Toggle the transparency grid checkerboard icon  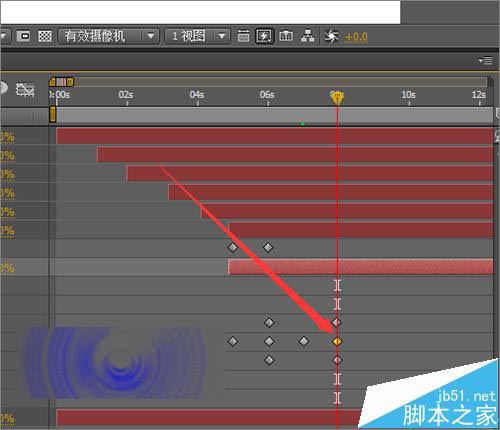click(x=45, y=36)
